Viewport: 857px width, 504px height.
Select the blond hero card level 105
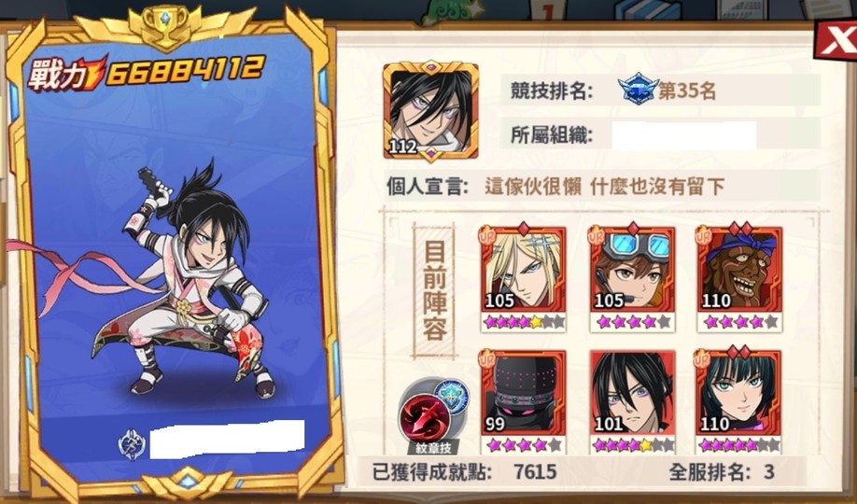tap(523, 278)
